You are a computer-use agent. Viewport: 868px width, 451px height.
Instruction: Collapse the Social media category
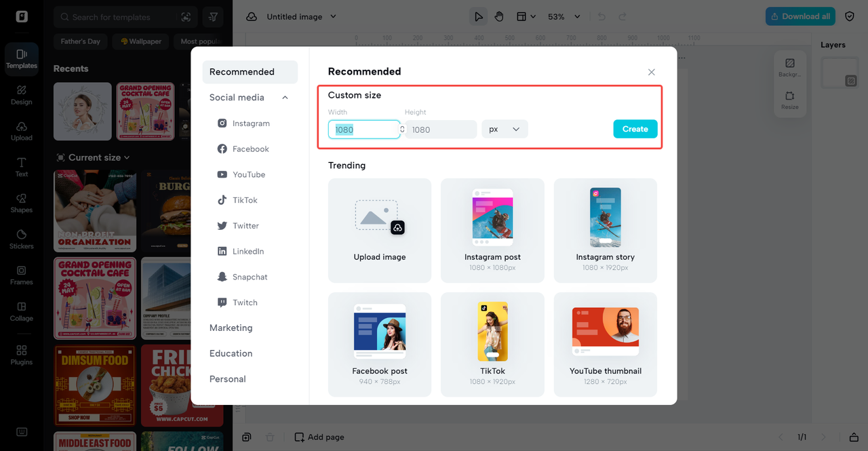coord(285,98)
